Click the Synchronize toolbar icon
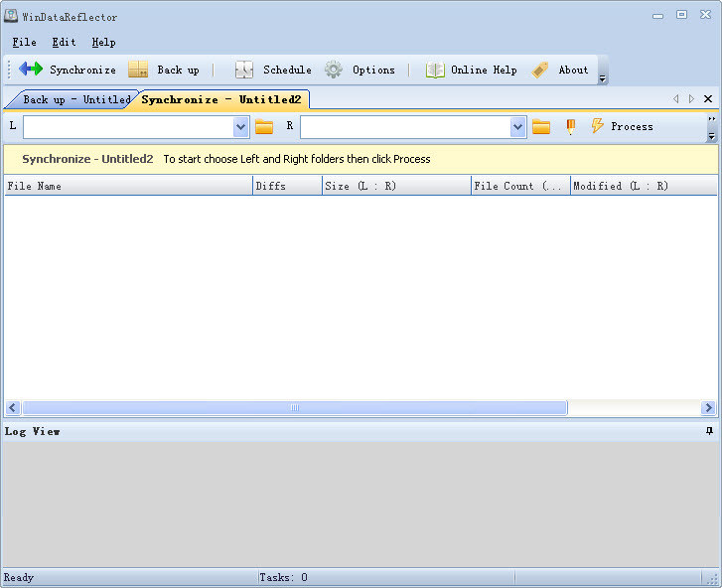 32,70
